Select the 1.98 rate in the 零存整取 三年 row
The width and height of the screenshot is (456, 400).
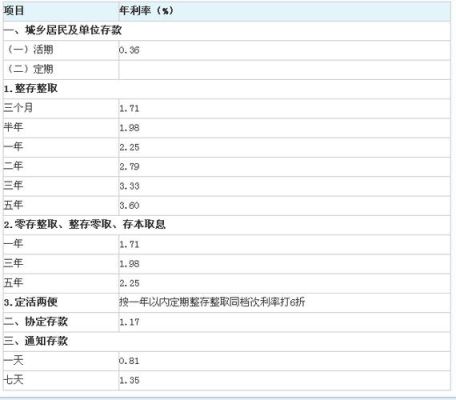point(129,264)
